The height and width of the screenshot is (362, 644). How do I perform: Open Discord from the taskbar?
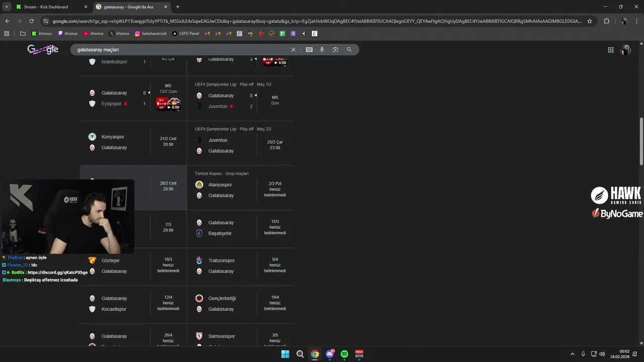[x=330, y=354]
